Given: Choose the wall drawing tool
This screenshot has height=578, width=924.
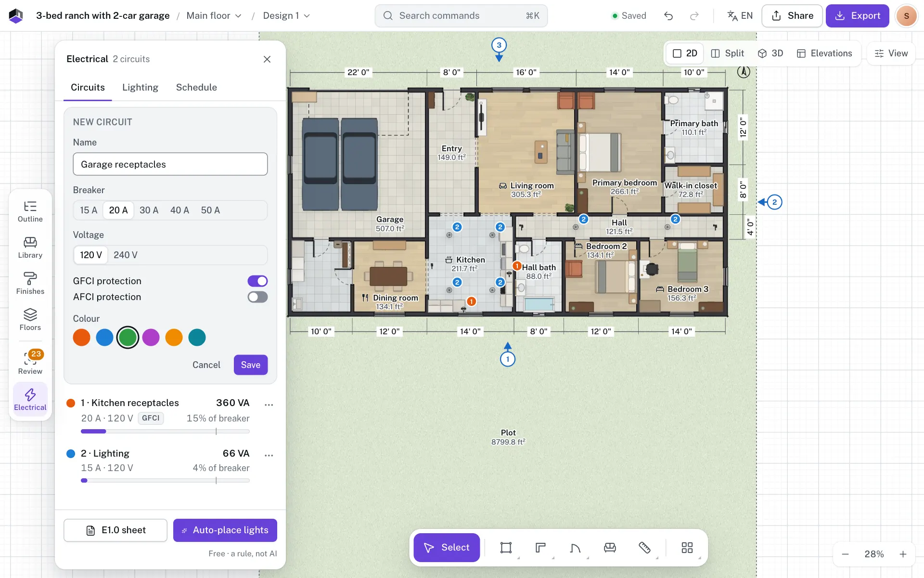Looking at the screenshot, I should (540, 548).
